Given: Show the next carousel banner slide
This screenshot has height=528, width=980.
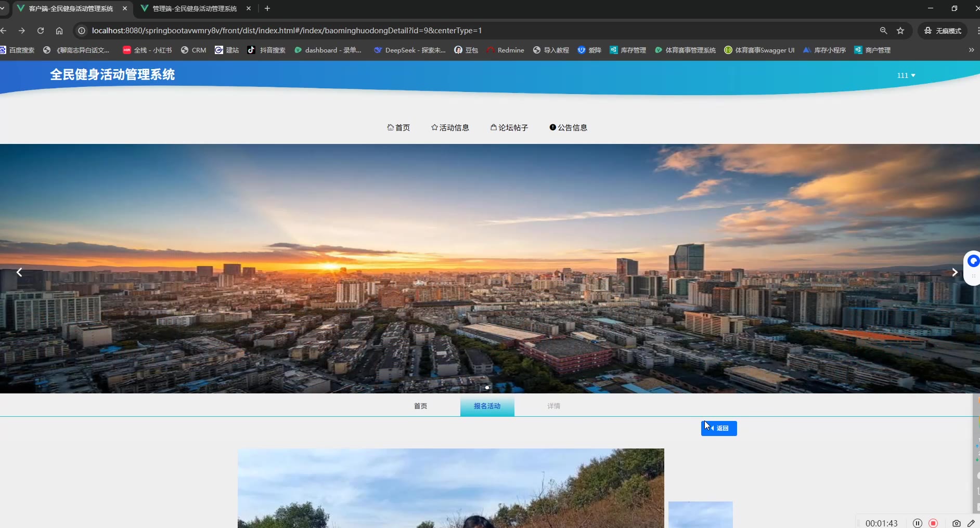Looking at the screenshot, I should tap(955, 272).
